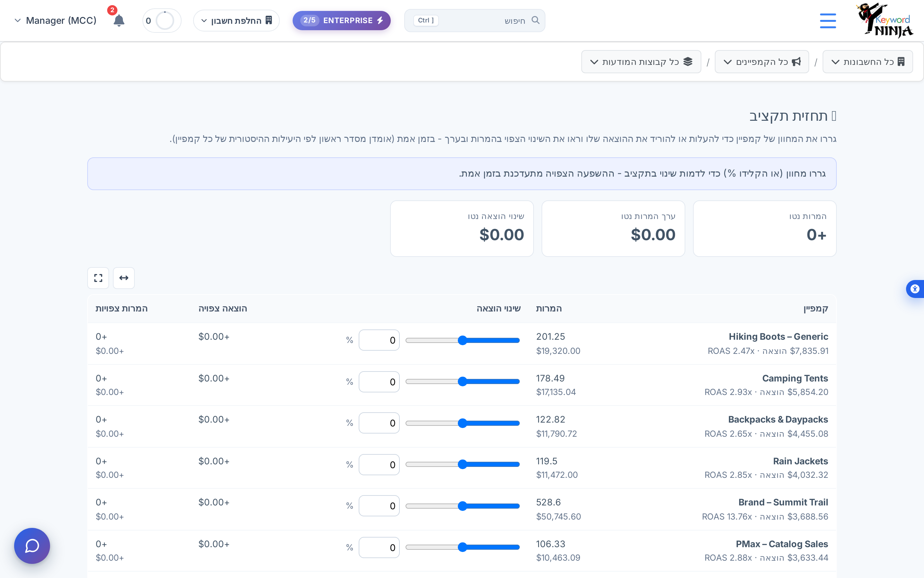Click the המרות צפויות column header
Screen dimensions: 924x578
tap(121, 309)
